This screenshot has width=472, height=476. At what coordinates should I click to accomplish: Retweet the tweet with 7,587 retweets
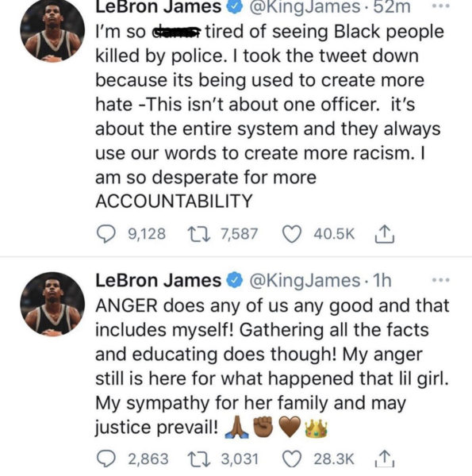click(x=198, y=234)
